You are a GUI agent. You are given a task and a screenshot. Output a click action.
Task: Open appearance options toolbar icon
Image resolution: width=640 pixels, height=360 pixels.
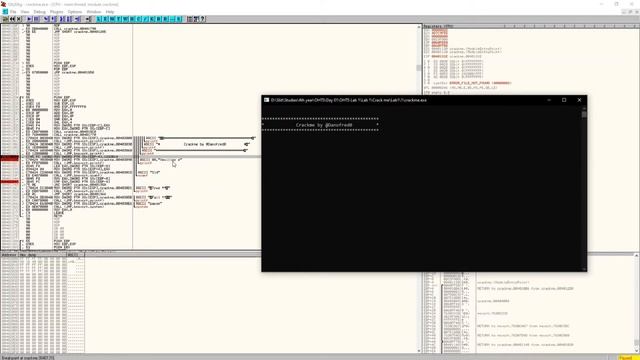pos(196,19)
